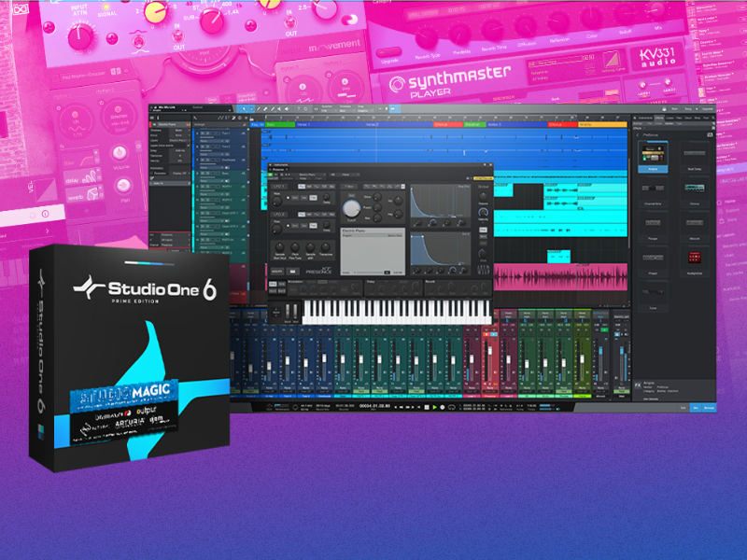The width and height of the screenshot is (747, 560).
Task: Click the yellow Middle arranger marker
Action: (602, 124)
